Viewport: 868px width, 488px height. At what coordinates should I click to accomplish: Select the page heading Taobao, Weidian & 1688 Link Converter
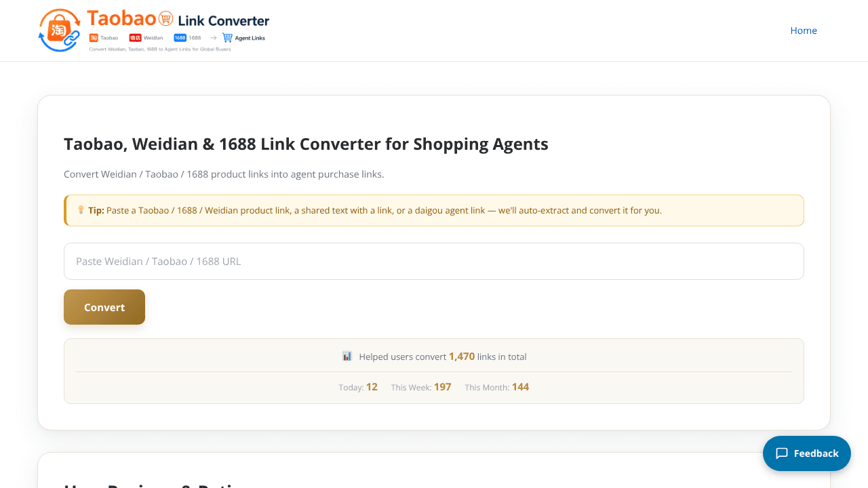[306, 144]
